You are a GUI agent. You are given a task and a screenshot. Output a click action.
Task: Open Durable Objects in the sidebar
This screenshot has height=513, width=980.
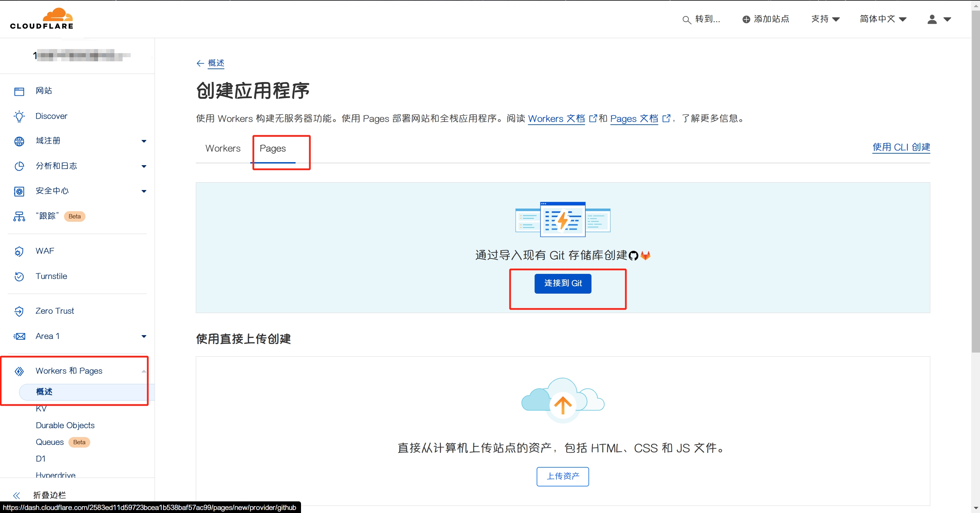(65, 425)
